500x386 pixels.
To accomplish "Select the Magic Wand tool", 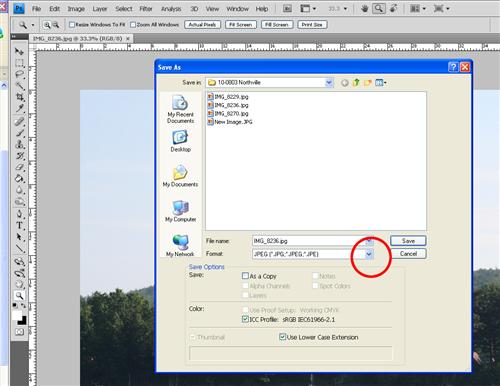I will [x=19, y=86].
